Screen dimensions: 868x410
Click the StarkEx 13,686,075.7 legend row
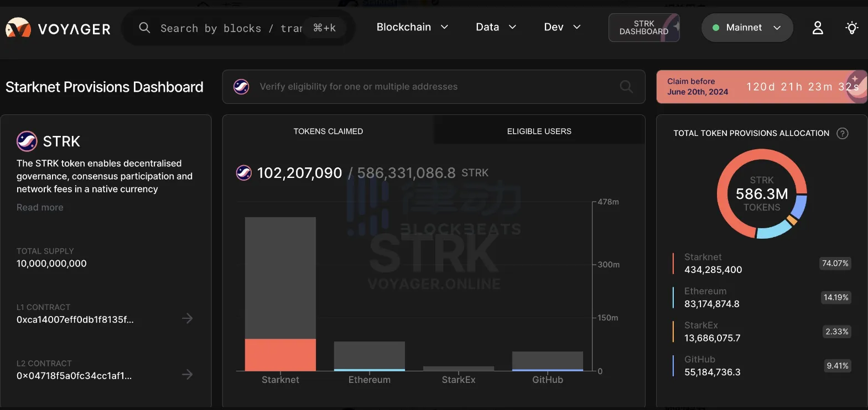pyautogui.click(x=762, y=332)
